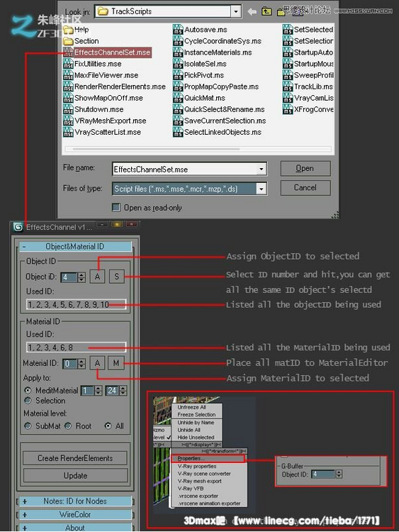399x532 pixels.
Task: Click Create RenderElements button
Action: pyautogui.click(x=75, y=458)
